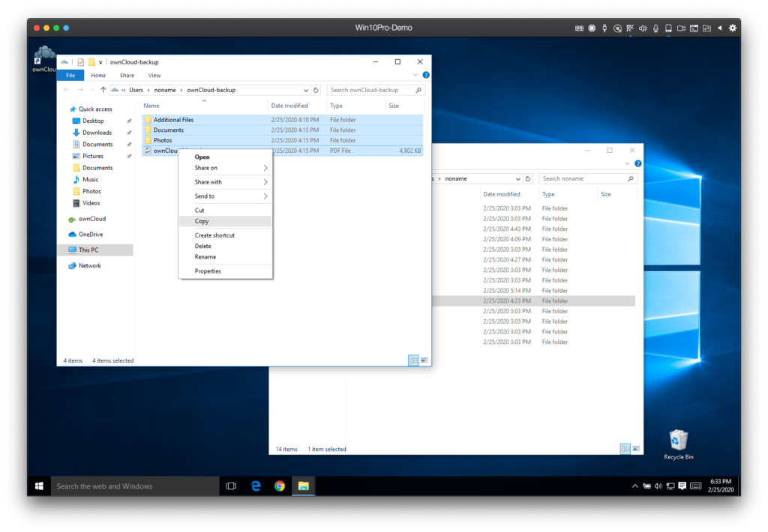768x532 pixels.
Task: Switch to details view in noname window
Action: [x=625, y=449]
